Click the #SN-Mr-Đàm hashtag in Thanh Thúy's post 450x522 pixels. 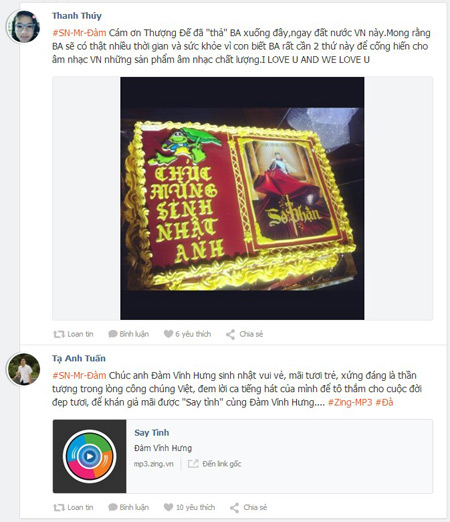click(79, 33)
